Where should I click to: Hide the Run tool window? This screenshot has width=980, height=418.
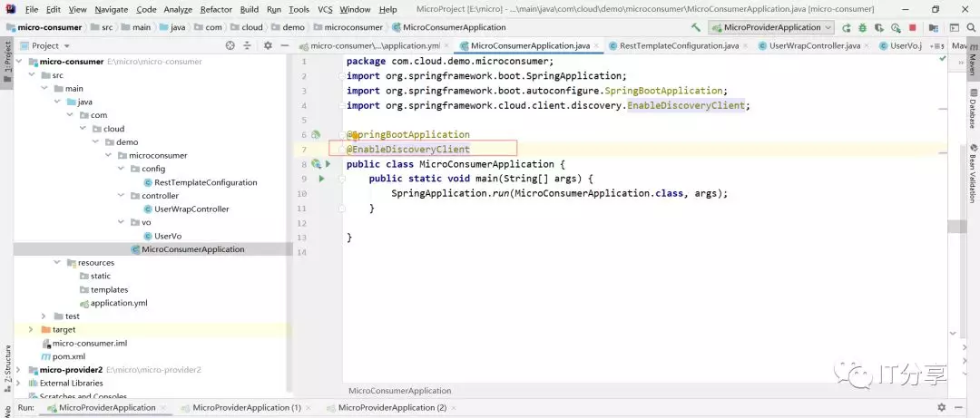(x=960, y=407)
